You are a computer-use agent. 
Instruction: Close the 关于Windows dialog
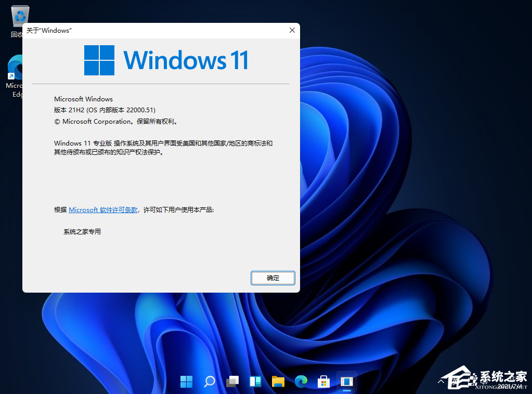pos(292,30)
